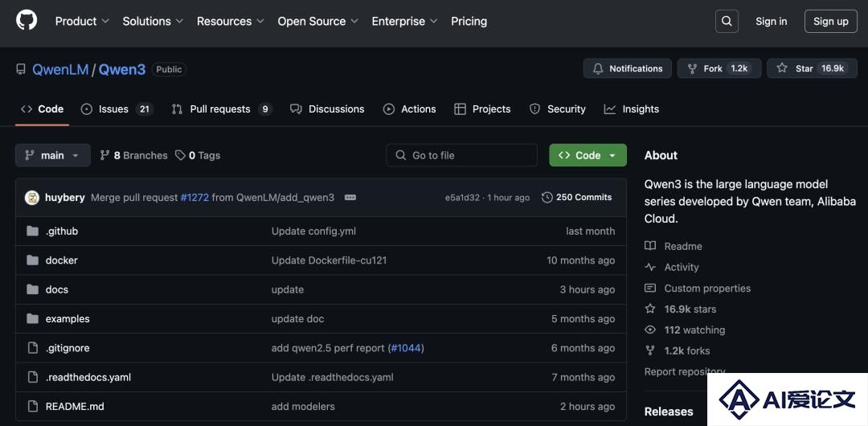
Task: Expand commit message ellipsis icon
Action: pos(350,197)
